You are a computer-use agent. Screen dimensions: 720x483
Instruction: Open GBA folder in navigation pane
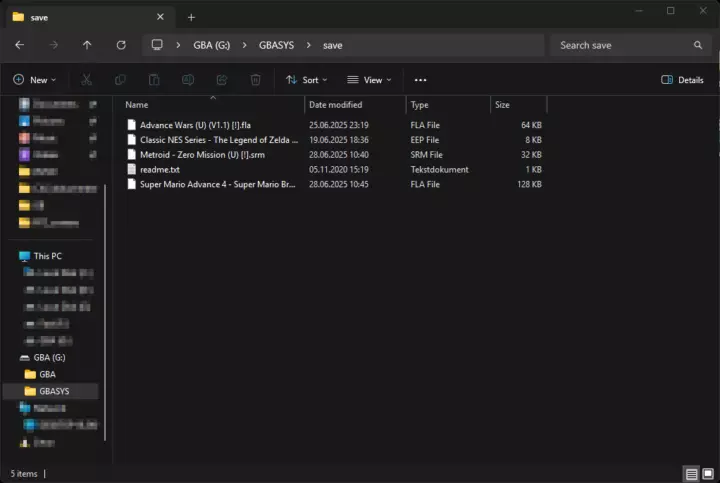(47, 374)
